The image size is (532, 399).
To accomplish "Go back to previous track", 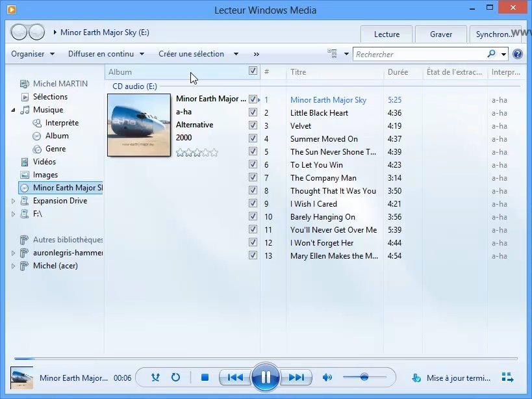I will (x=235, y=377).
